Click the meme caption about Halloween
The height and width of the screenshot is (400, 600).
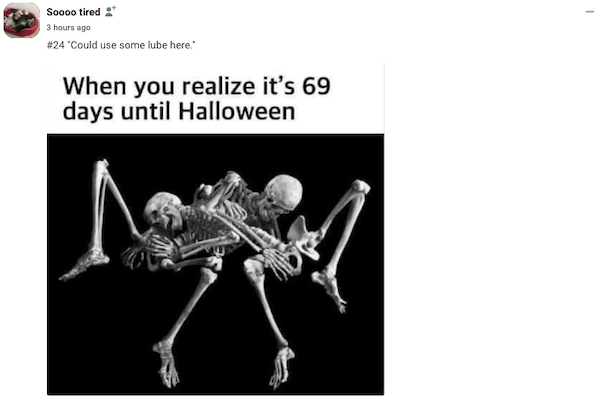(197, 98)
